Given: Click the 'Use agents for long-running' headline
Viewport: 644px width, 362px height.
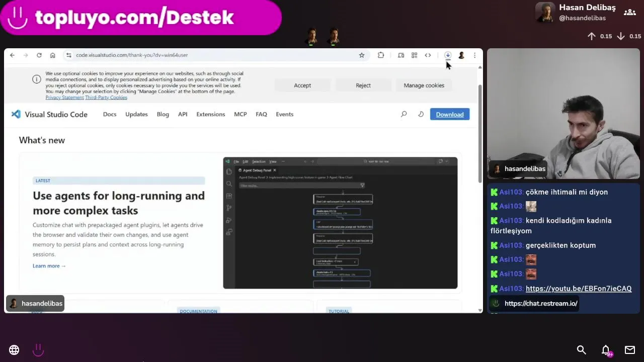Looking at the screenshot, I should click(x=119, y=203).
